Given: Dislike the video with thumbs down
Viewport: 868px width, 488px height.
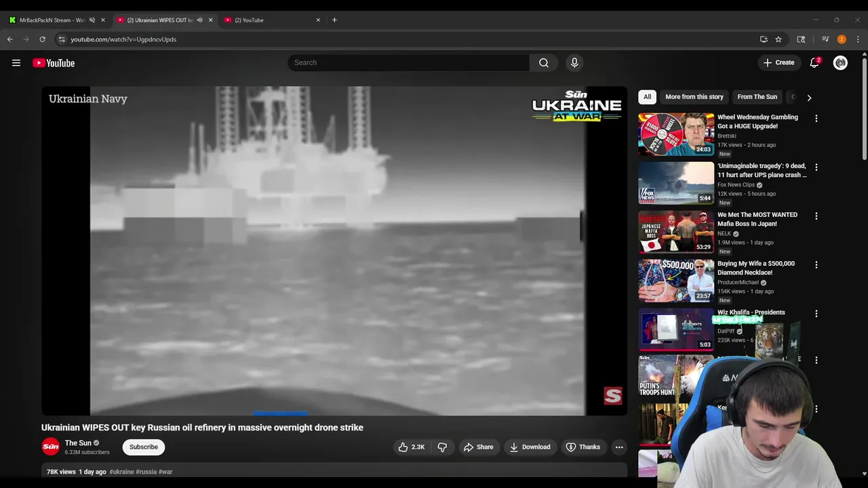Looking at the screenshot, I should click(x=442, y=447).
